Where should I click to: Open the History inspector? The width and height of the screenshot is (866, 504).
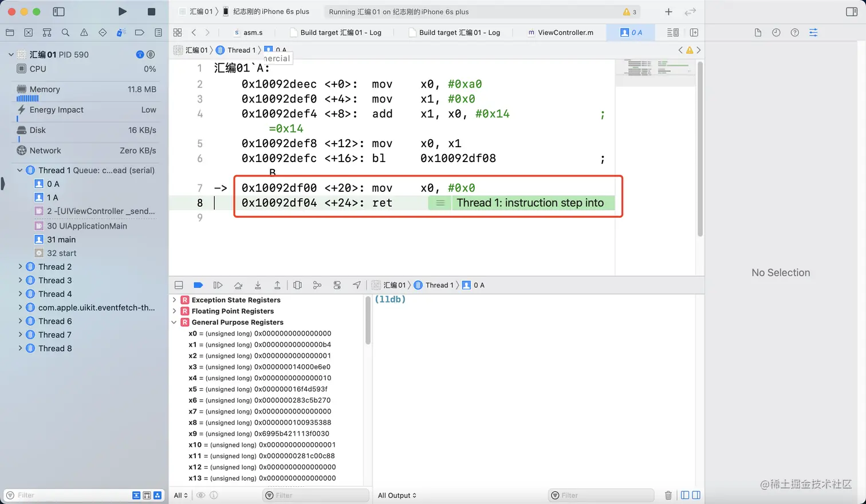776,33
